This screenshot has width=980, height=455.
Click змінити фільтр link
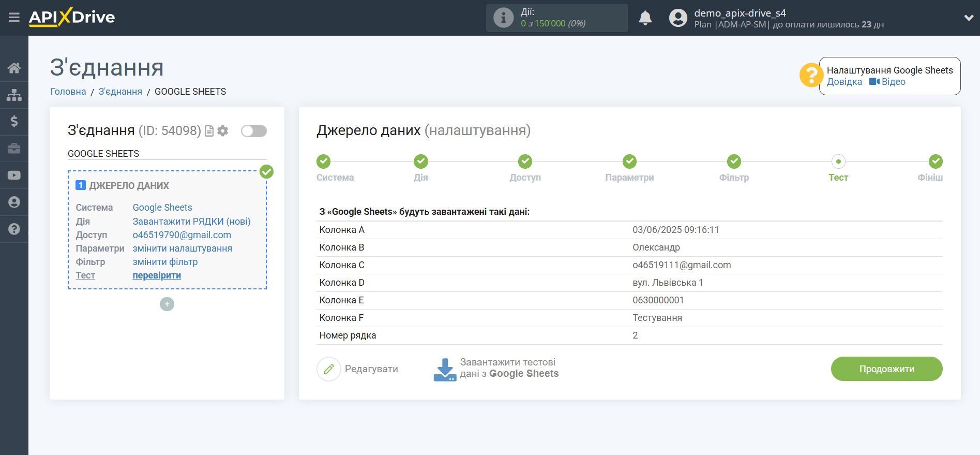point(165,262)
